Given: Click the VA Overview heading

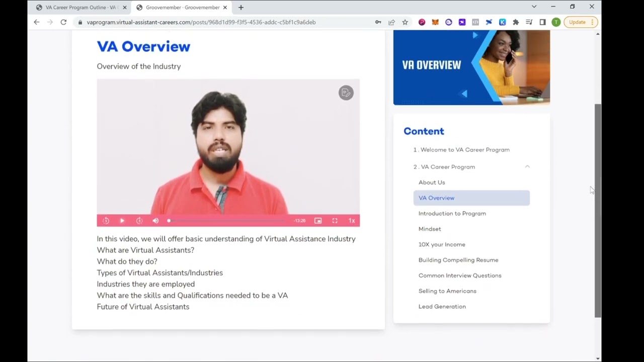Looking at the screenshot, I should click(143, 46).
